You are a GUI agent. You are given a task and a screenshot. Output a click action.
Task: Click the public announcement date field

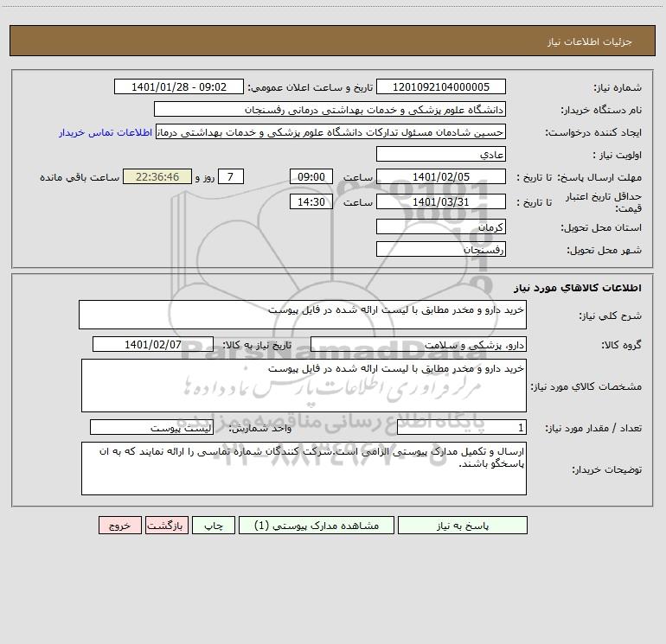[x=179, y=86]
